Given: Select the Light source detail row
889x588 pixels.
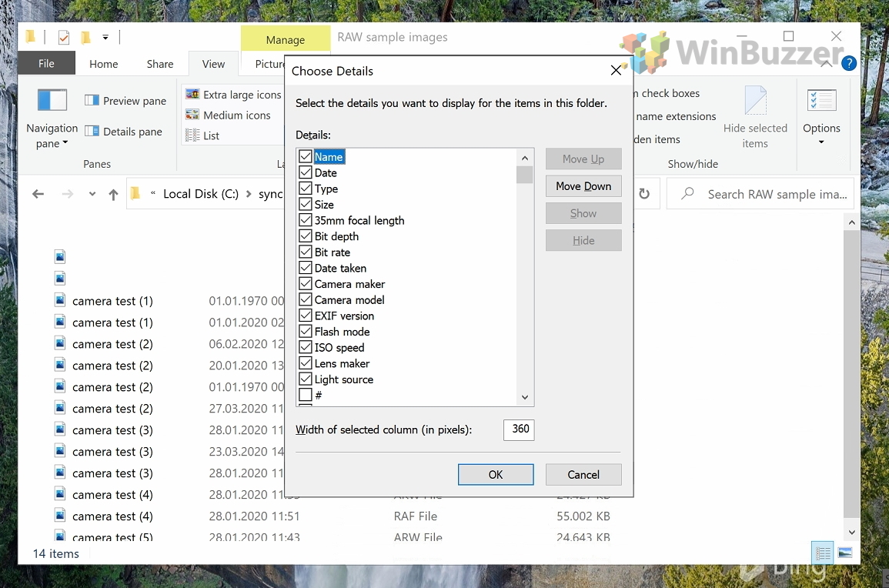Looking at the screenshot, I should pyautogui.click(x=343, y=379).
